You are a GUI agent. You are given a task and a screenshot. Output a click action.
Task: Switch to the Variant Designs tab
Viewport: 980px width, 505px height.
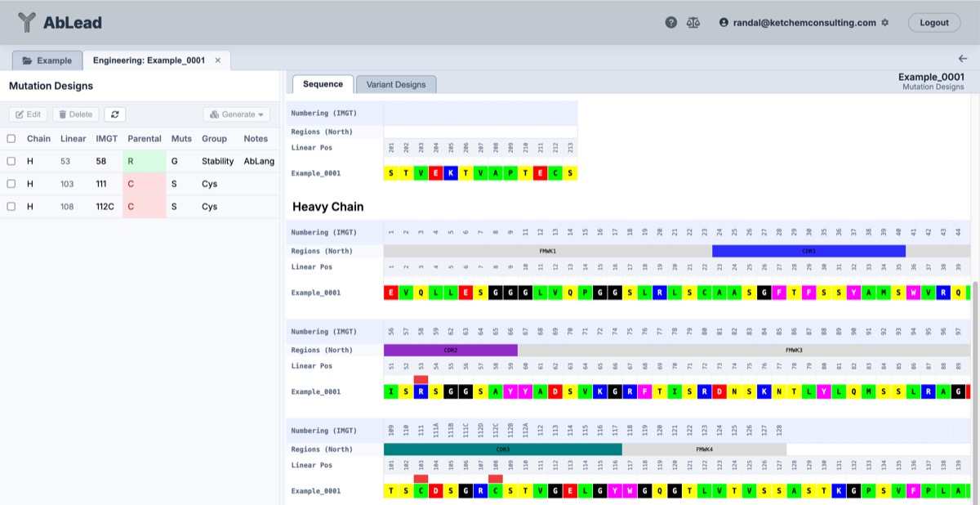(x=396, y=84)
